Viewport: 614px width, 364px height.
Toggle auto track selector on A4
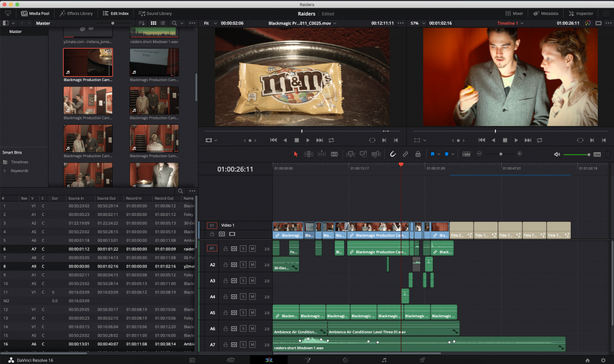[x=234, y=297]
